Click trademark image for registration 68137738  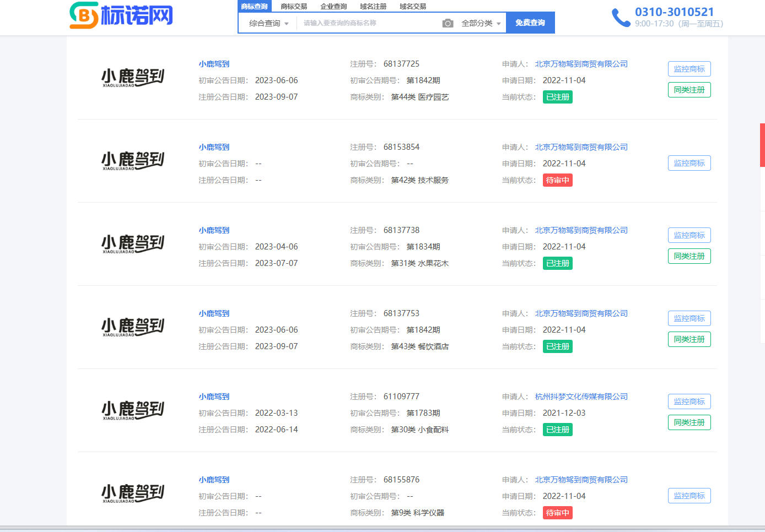point(133,244)
